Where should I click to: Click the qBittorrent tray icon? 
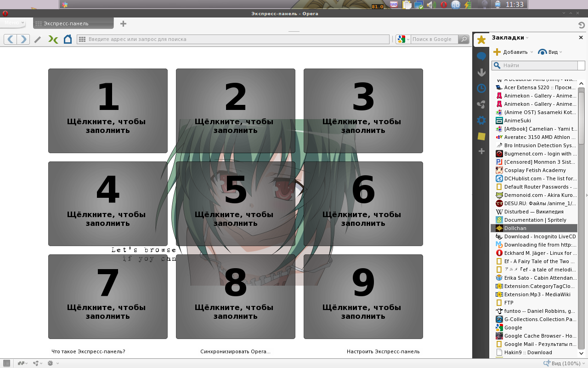pos(456,5)
